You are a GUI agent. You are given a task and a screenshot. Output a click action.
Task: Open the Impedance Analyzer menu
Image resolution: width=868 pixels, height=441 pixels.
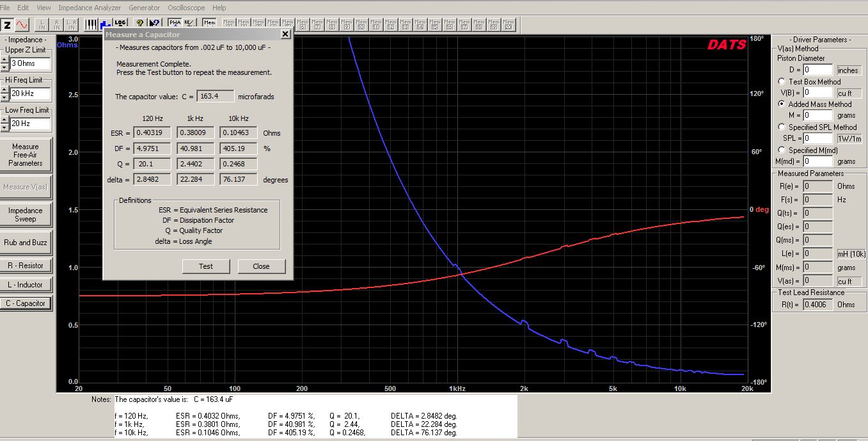click(x=90, y=8)
